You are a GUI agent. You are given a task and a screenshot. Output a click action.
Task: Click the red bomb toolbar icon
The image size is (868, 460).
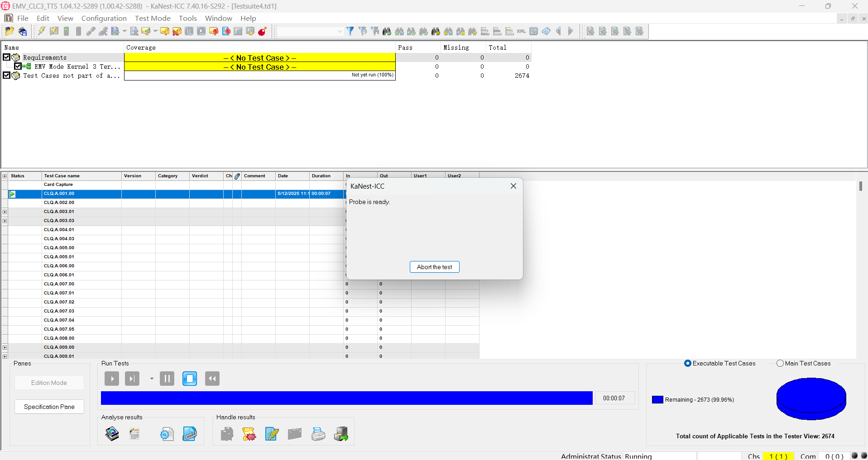pyautogui.click(x=262, y=31)
